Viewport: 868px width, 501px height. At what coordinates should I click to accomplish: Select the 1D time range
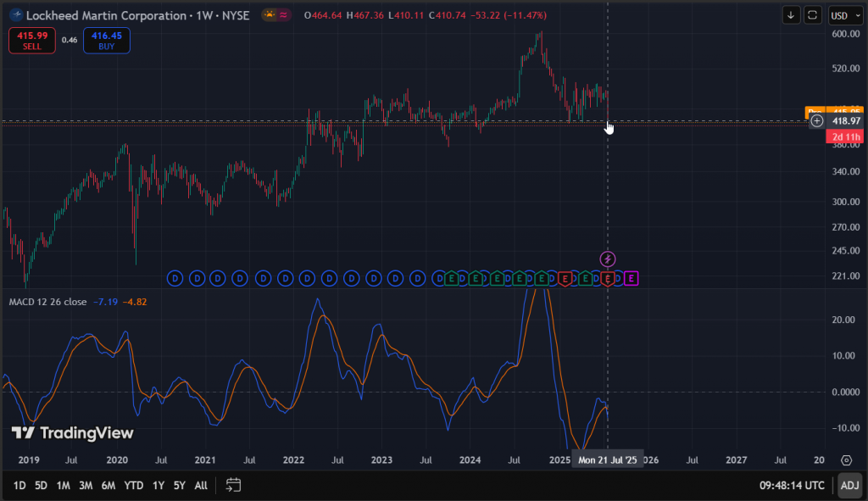tap(19, 486)
